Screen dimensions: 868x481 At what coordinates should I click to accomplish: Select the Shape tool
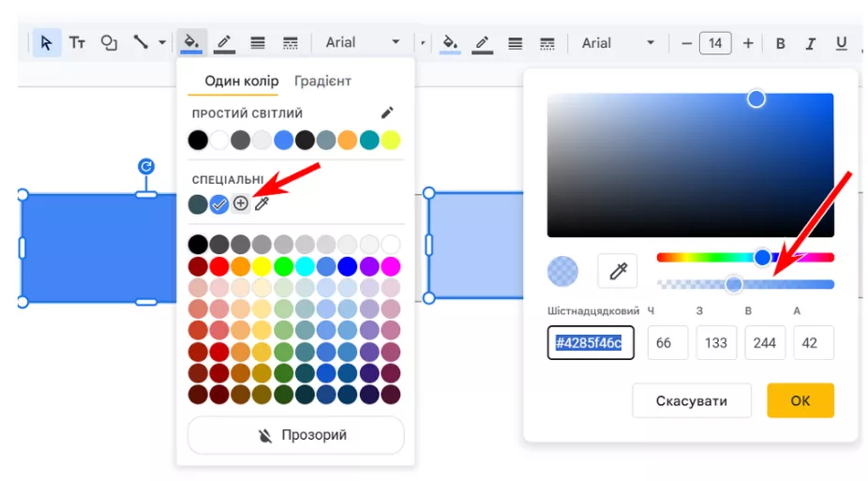click(x=110, y=43)
